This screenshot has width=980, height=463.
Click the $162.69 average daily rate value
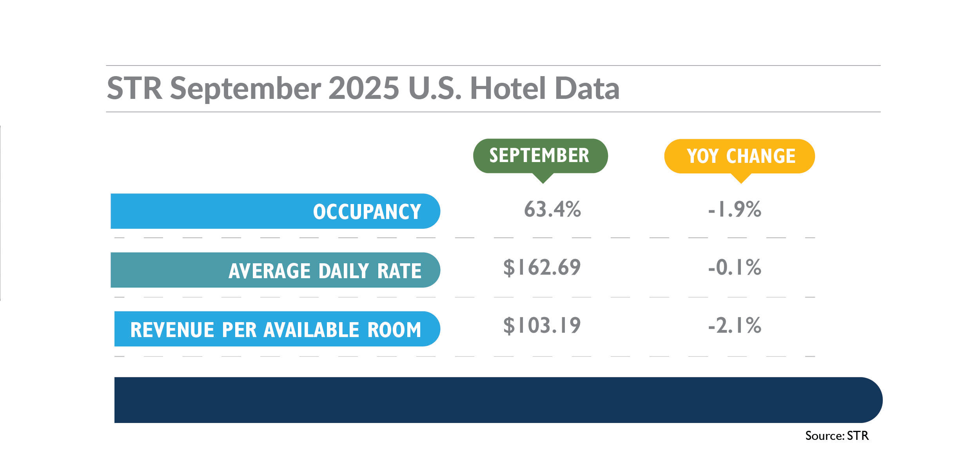pyautogui.click(x=542, y=268)
